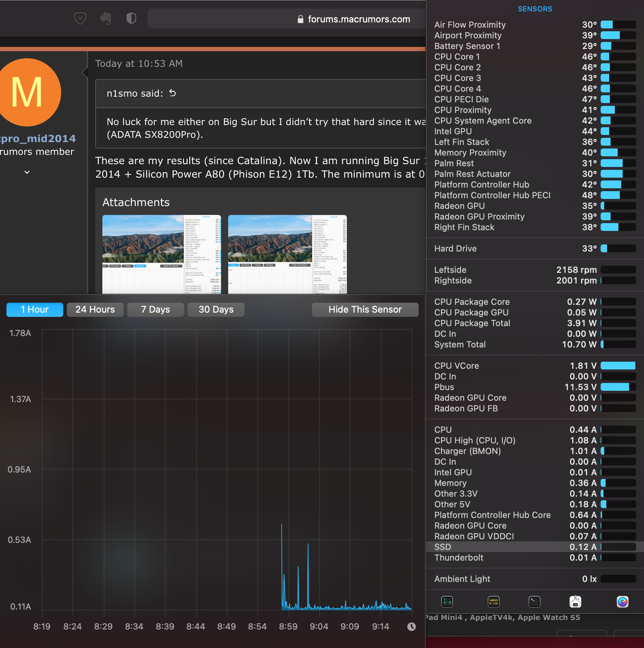Screen dimensions: 644x648
Task: Open the Terminal app icon
Action: coord(535,601)
